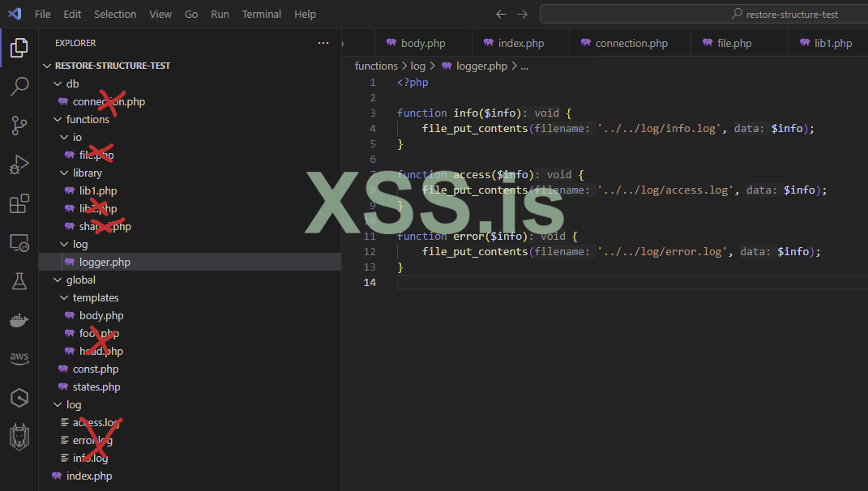Click the go back navigation arrow
Viewport: 868px width, 491px height.
point(501,14)
